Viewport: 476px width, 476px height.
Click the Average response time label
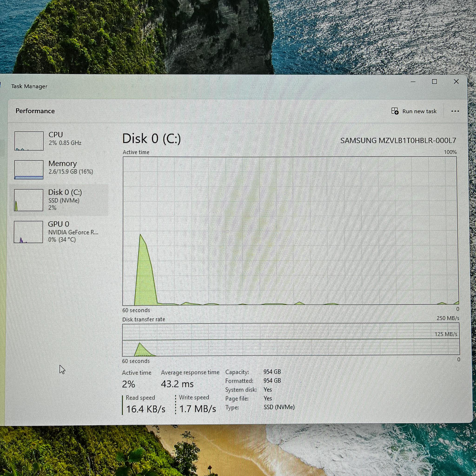point(190,372)
